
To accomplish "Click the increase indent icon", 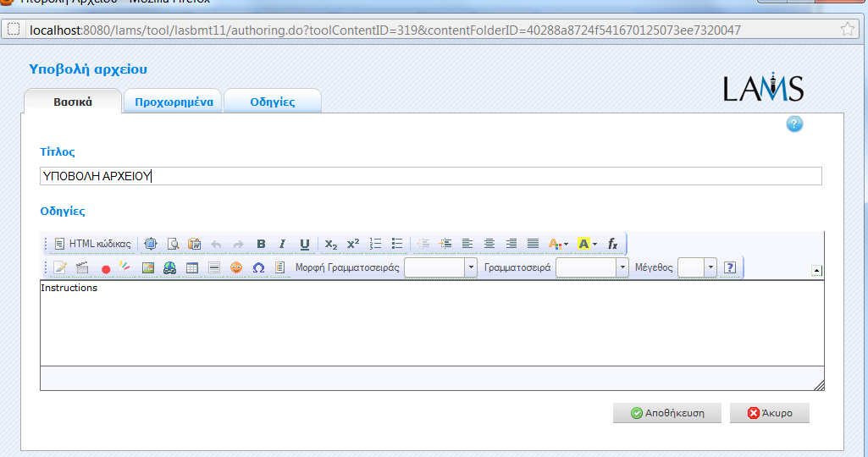I will pos(445,244).
